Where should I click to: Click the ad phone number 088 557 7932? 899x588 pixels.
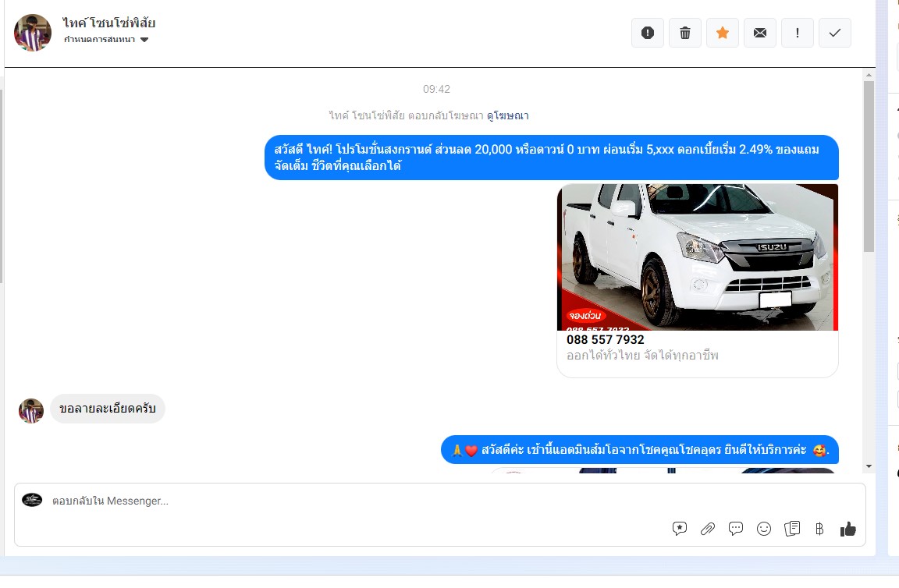coord(606,340)
